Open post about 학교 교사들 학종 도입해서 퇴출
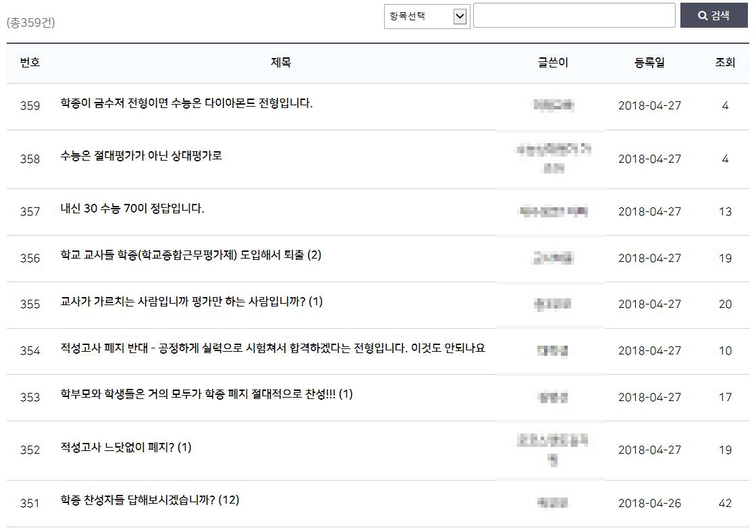This screenshot has height=532, width=756. (190, 255)
